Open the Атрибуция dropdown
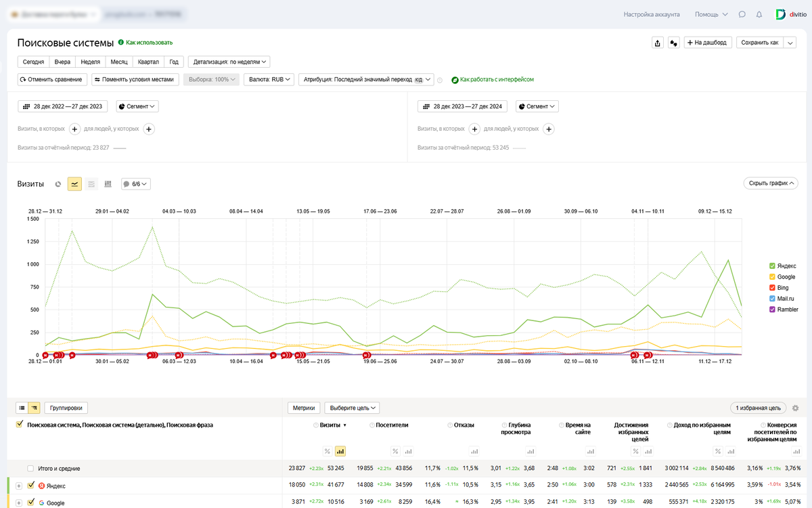 [x=366, y=79]
